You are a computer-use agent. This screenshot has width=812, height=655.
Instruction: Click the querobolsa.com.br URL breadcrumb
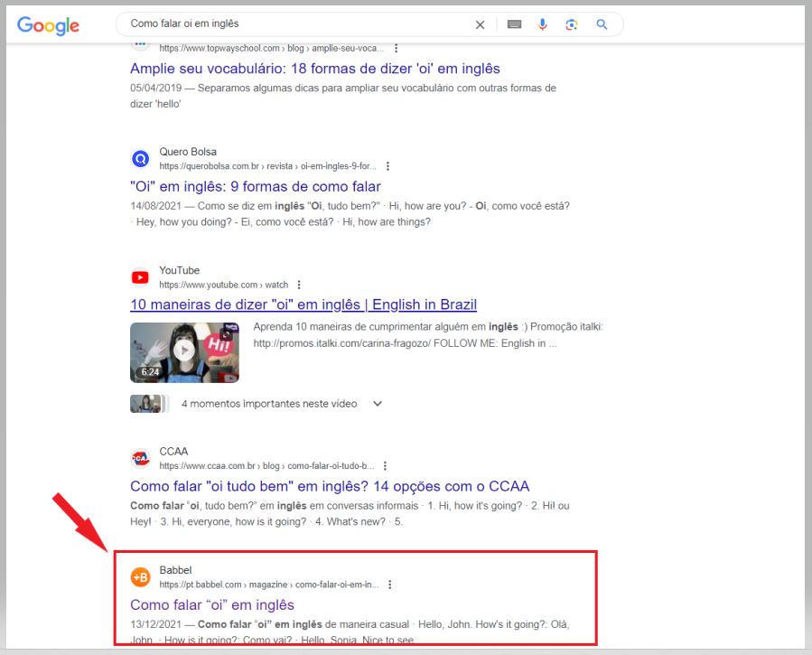coord(267,166)
